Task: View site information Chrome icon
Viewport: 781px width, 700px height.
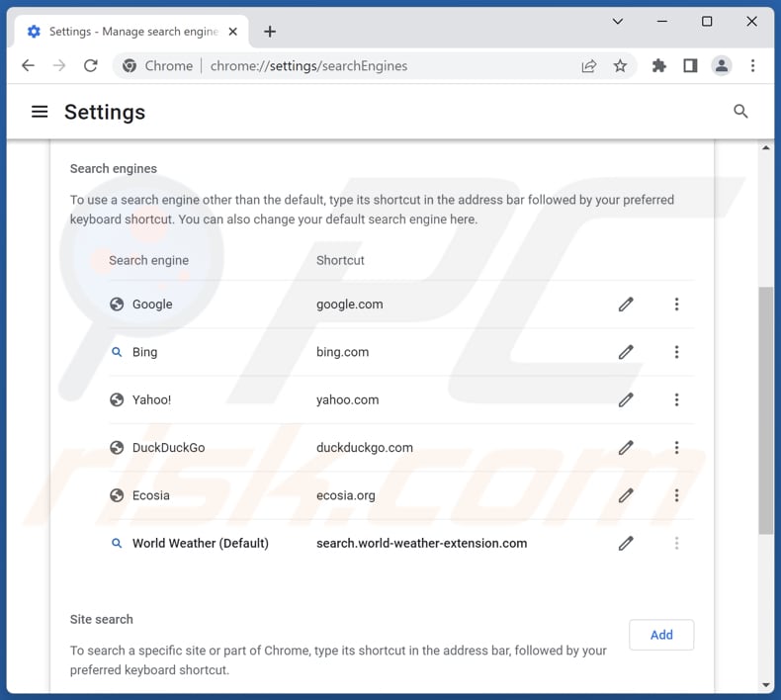Action: pos(130,66)
